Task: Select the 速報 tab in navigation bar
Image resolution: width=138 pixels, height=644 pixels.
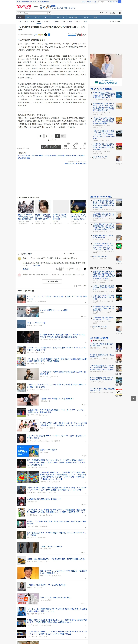Action: pyautogui.click(x=28, y=17)
